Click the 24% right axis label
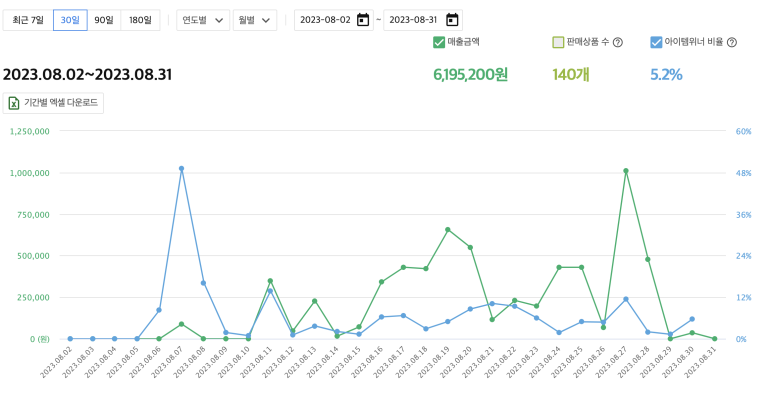The width and height of the screenshot is (773, 393). (x=743, y=256)
